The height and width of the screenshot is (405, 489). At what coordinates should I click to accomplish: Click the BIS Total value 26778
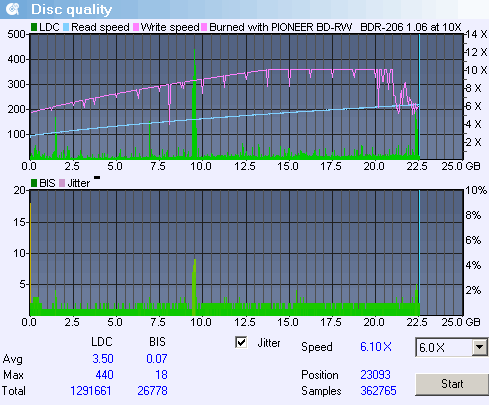click(x=152, y=391)
